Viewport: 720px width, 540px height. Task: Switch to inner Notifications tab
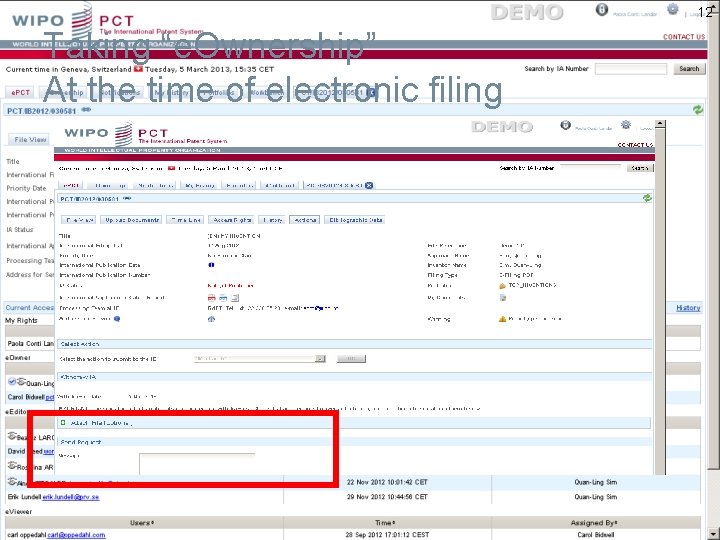(x=156, y=186)
